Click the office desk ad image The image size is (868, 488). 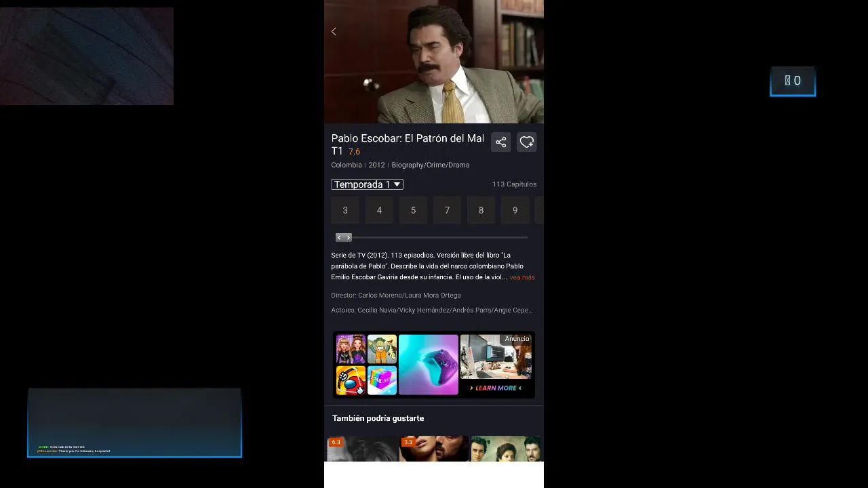496,357
